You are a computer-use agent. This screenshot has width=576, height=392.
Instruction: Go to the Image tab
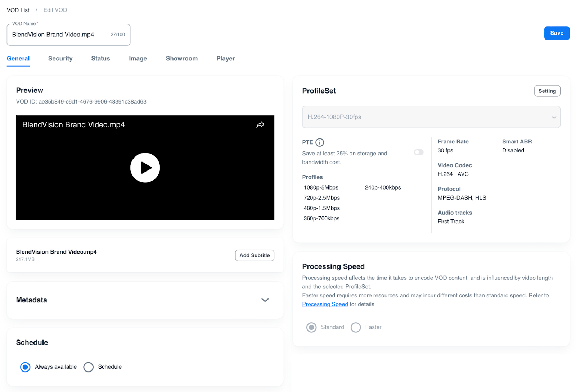pyautogui.click(x=138, y=59)
